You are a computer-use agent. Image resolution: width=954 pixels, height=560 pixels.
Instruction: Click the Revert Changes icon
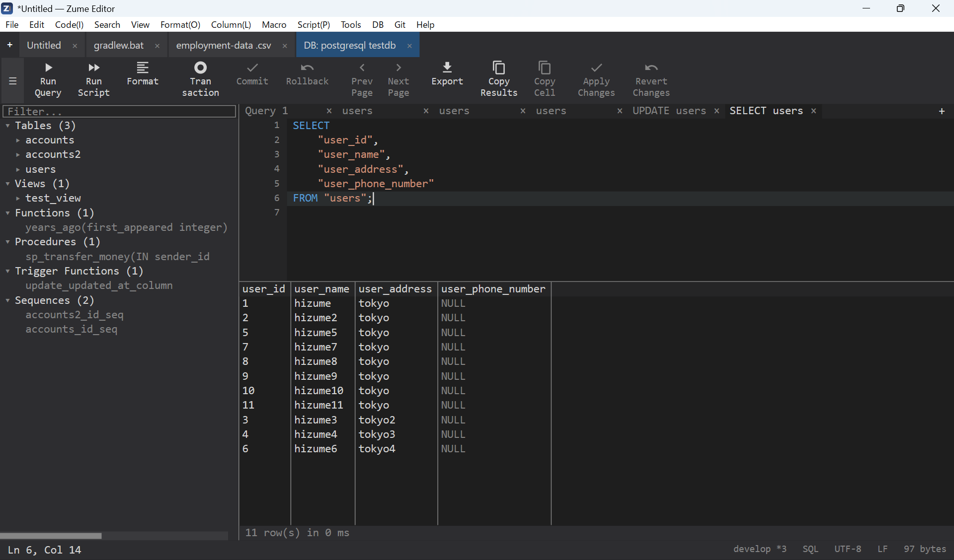[x=651, y=68]
